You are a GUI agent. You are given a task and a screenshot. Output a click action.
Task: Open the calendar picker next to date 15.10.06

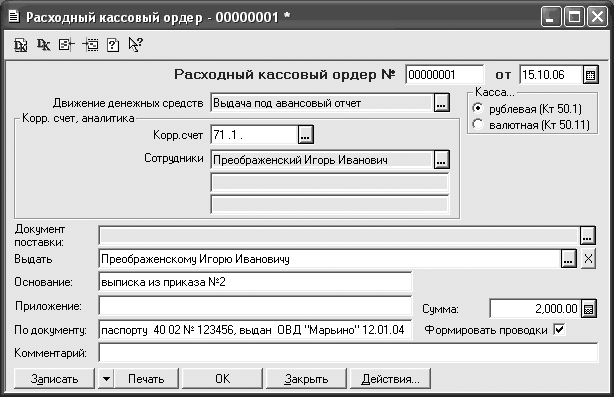[x=591, y=74]
